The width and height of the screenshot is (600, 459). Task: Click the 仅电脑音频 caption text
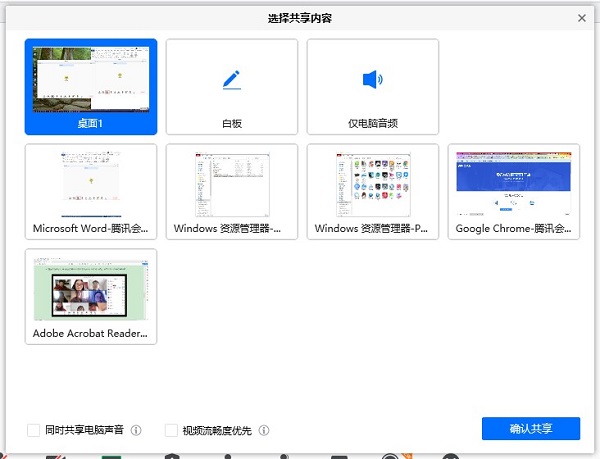[373, 124]
